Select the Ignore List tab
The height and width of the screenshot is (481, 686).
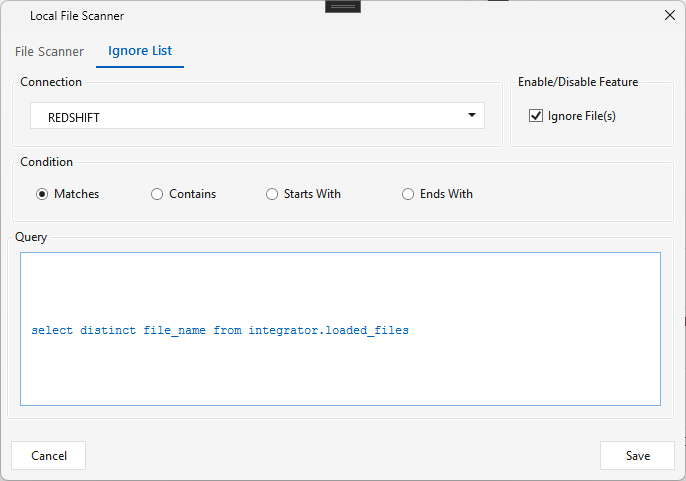[x=140, y=51]
